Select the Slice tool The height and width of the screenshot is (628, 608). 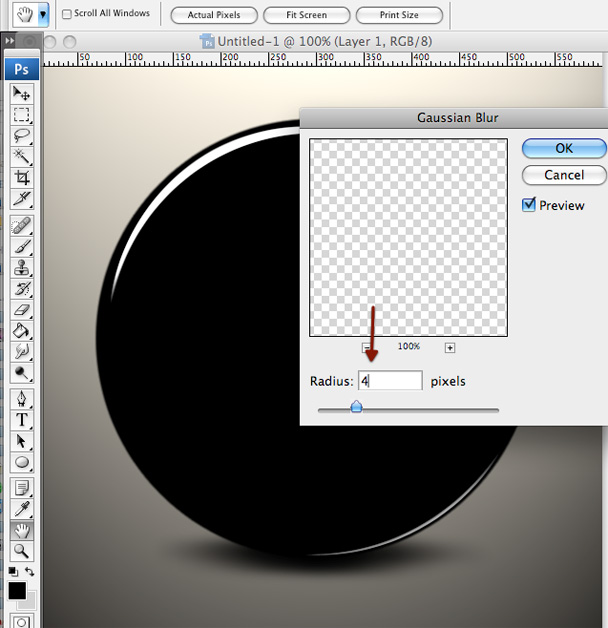coord(21,198)
